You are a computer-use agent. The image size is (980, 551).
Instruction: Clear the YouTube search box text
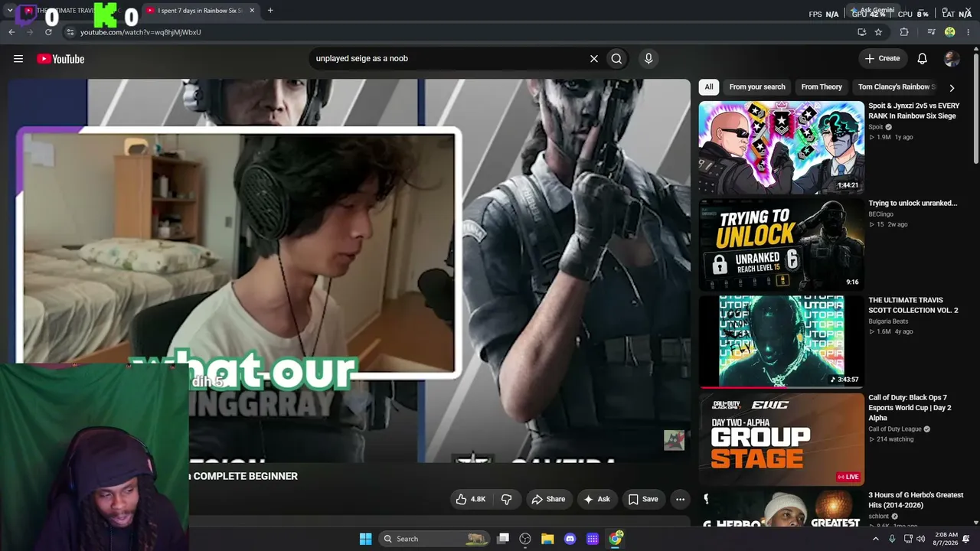pos(593,59)
